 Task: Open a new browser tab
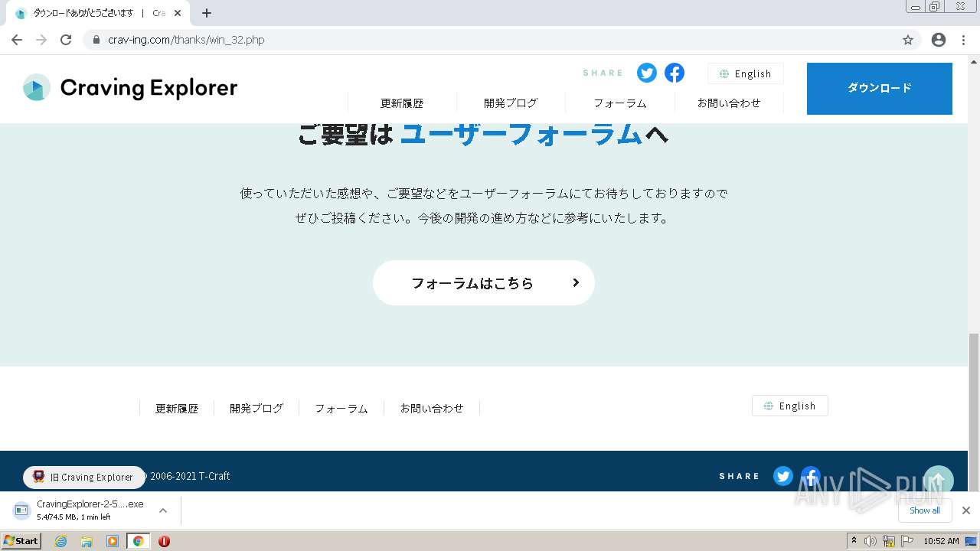207,13
